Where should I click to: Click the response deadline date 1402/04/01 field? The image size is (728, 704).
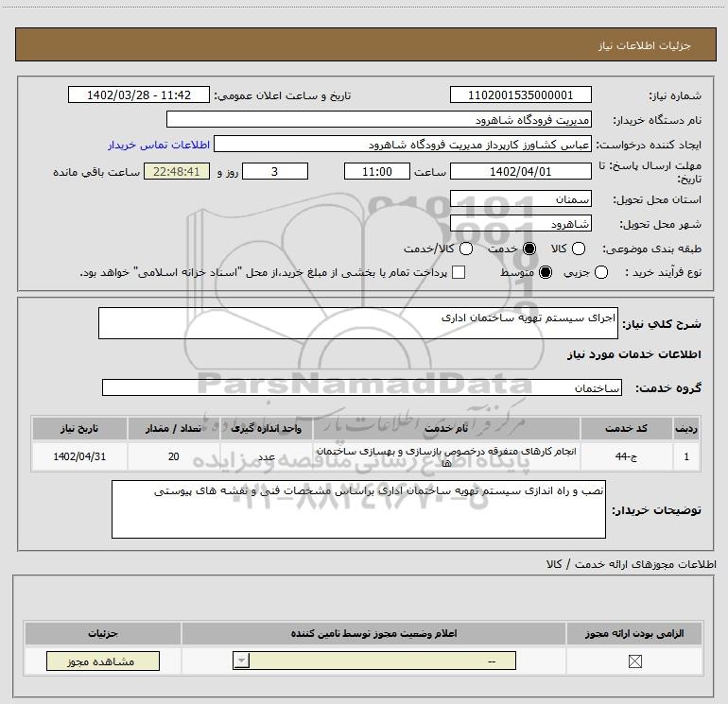[x=520, y=171]
